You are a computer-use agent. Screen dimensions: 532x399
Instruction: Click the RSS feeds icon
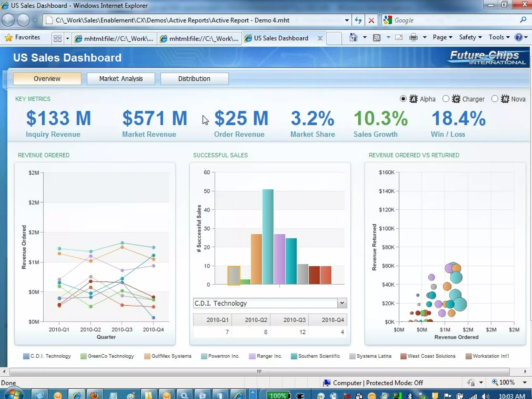click(377, 38)
